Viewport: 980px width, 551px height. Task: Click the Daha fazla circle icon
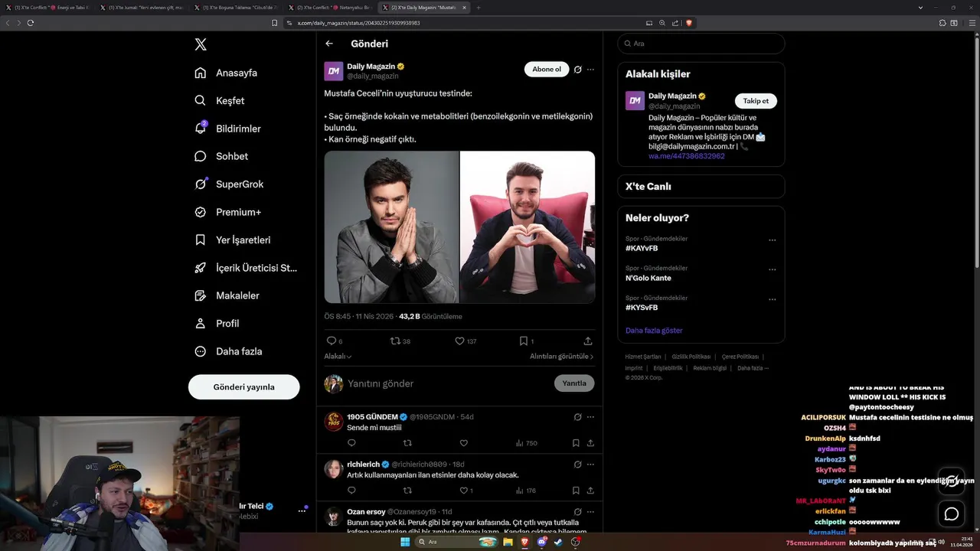(201, 351)
